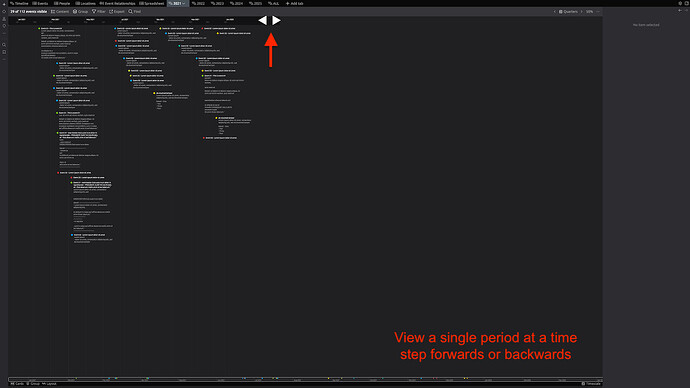Switch to the 2025 timeline tab
Screen dimensions: 690x388
pos(255,3)
